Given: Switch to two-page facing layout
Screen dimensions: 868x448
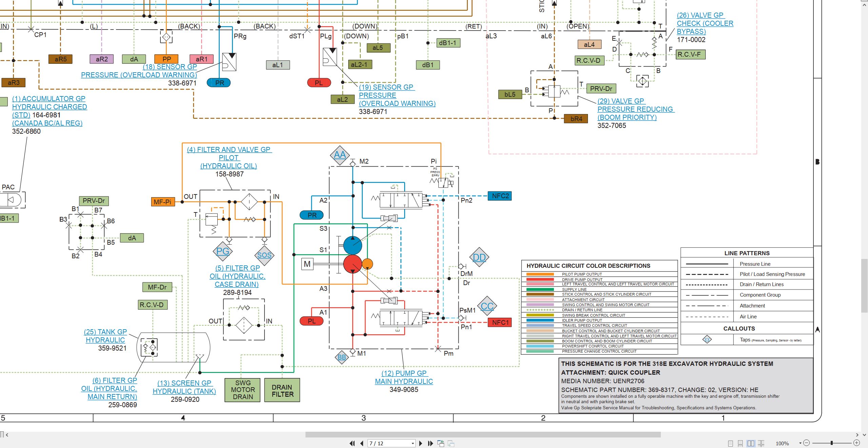Looking at the screenshot, I should (751, 443).
